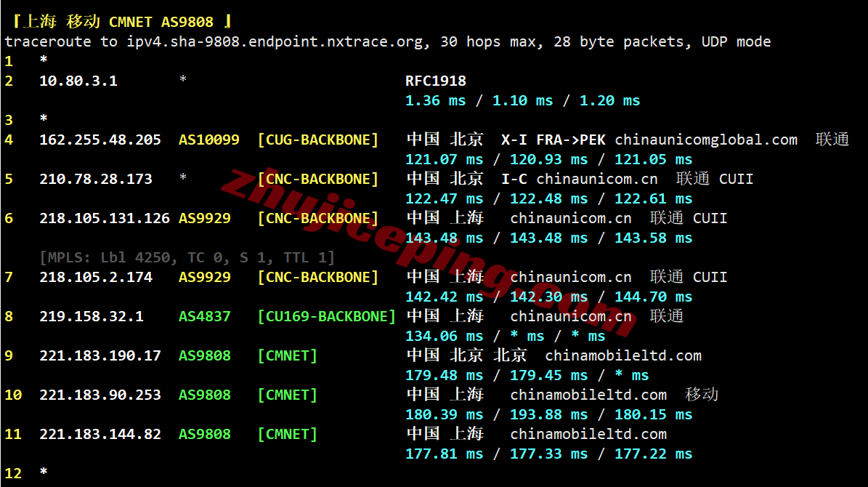This screenshot has width=868, height=487.
Task: Click IP 221.183.90.253 at hop 10
Action: point(100,395)
